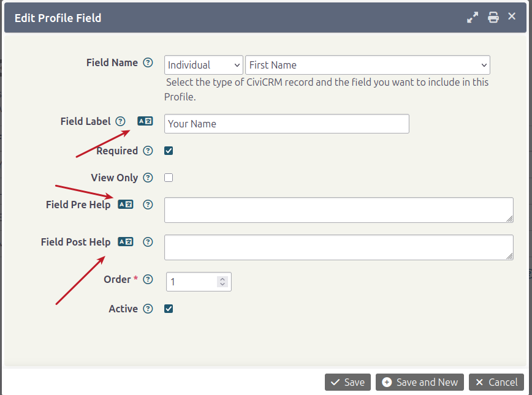
Task: Print the dialog using the printer icon
Action: [493, 17]
